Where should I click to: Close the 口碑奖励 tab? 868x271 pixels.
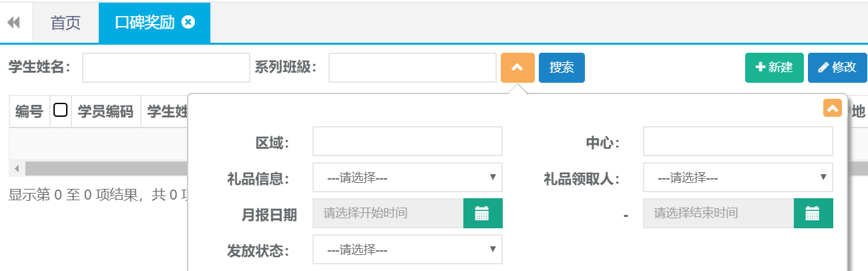[188, 22]
